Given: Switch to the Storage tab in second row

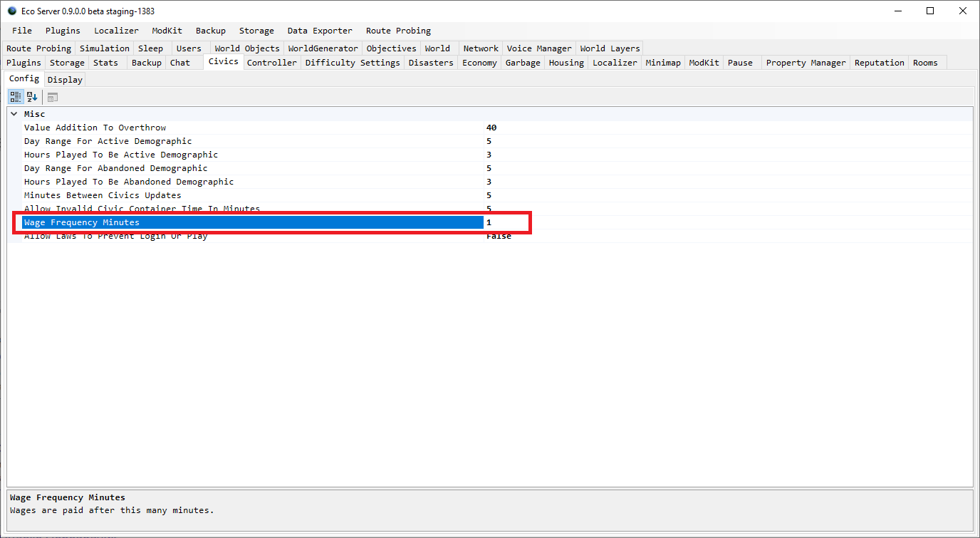Looking at the screenshot, I should [x=67, y=63].
